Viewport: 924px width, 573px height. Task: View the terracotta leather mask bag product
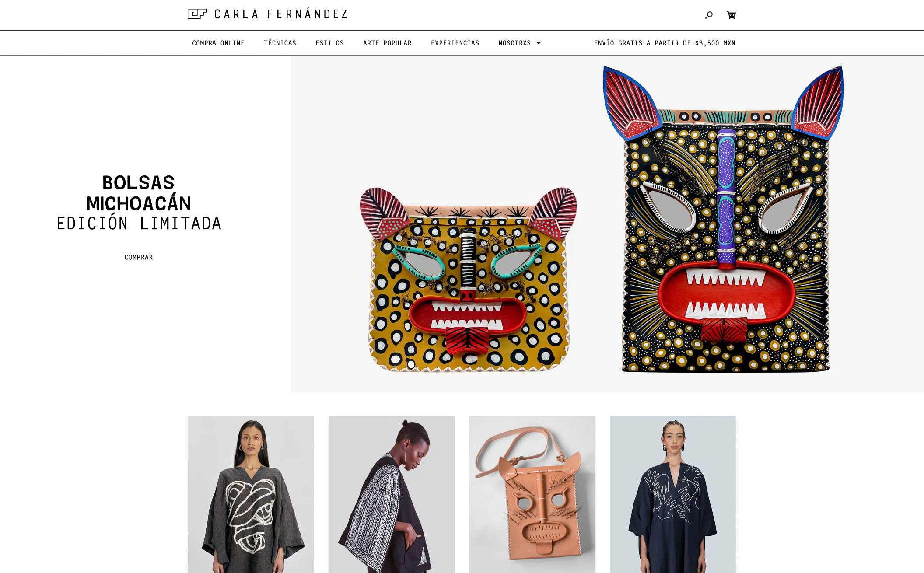click(532, 494)
